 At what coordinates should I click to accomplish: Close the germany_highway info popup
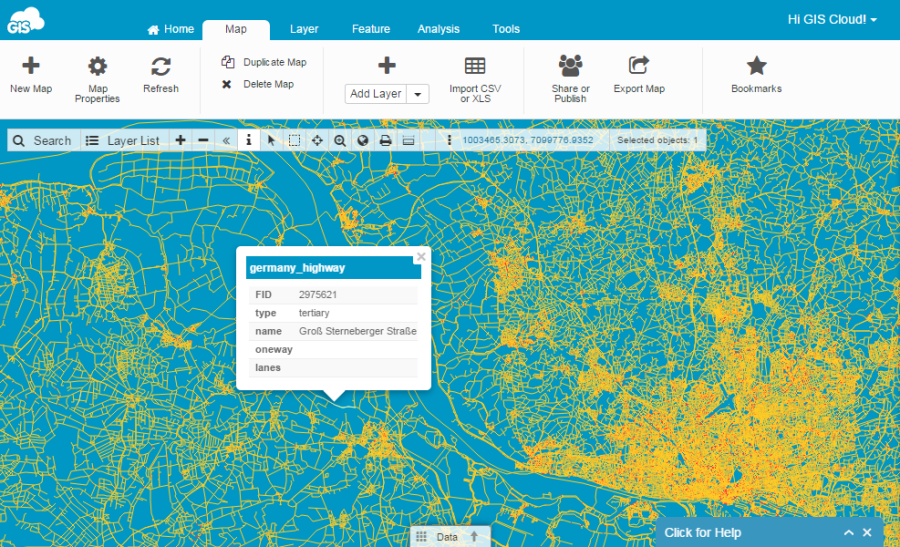[x=421, y=257]
